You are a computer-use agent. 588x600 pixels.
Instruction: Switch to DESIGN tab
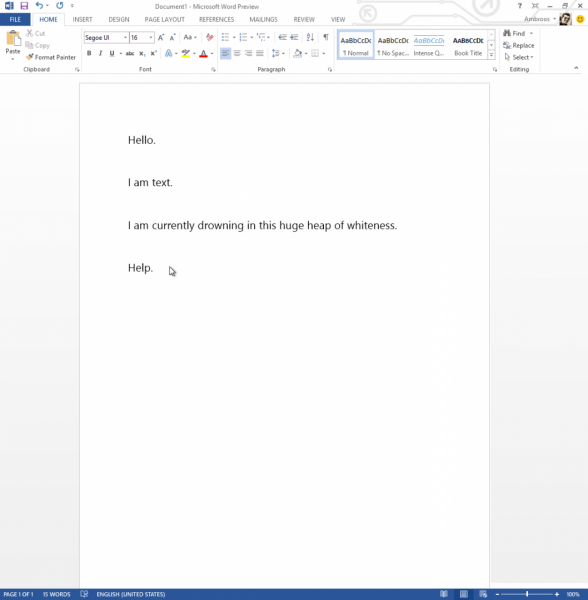point(119,20)
